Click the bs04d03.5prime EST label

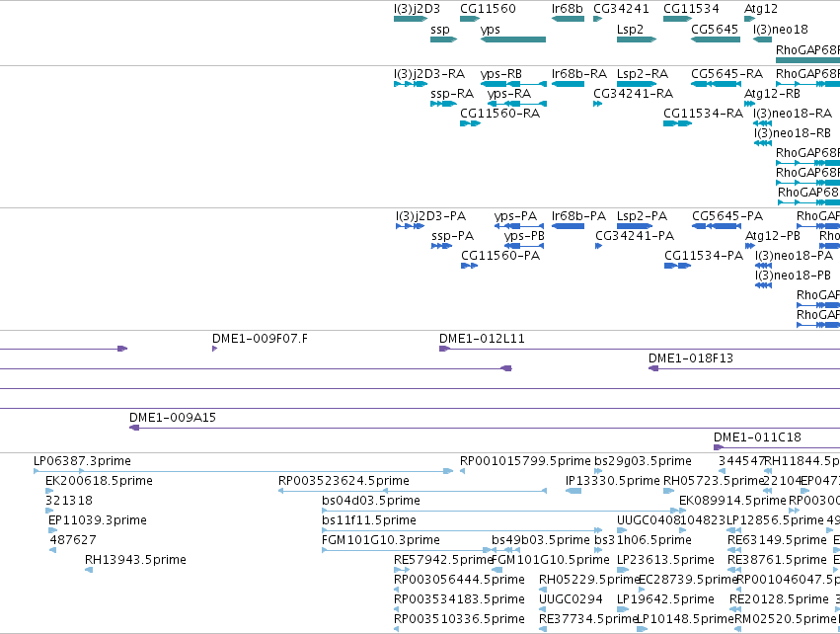[371, 501]
